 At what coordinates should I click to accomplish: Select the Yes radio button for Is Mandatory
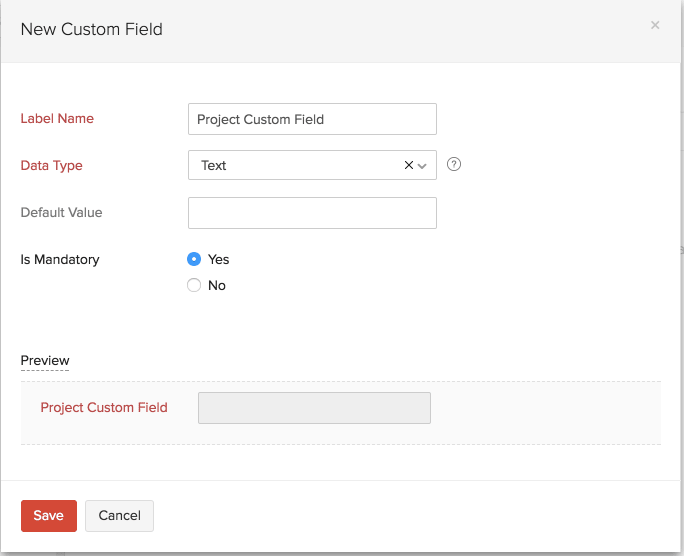pos(194,259)
